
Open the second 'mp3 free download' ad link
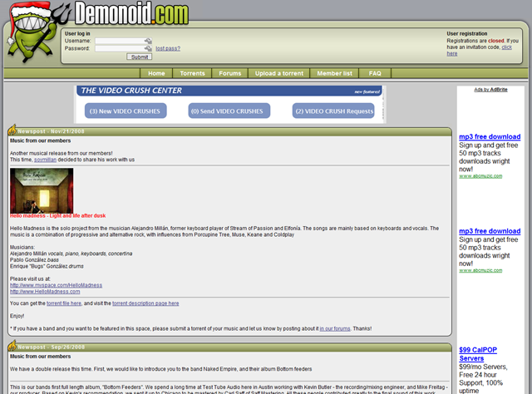[490, 231]
